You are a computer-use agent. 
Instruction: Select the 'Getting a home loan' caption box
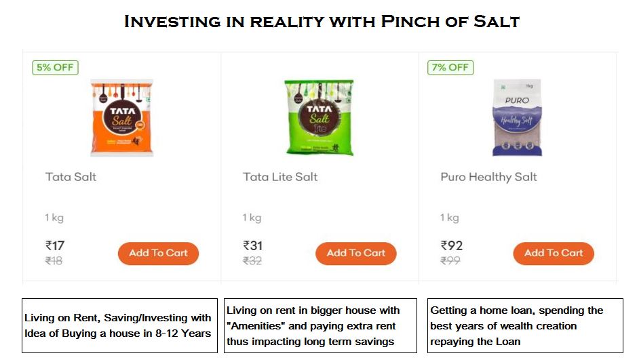click(524, 325)
